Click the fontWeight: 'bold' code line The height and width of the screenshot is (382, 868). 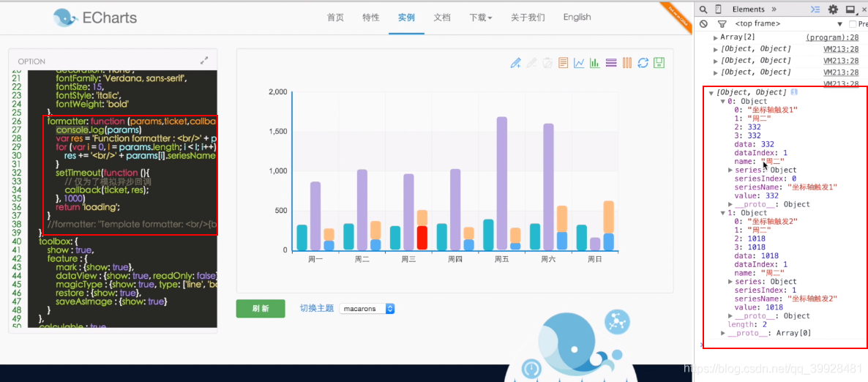(x=92, y=103)
